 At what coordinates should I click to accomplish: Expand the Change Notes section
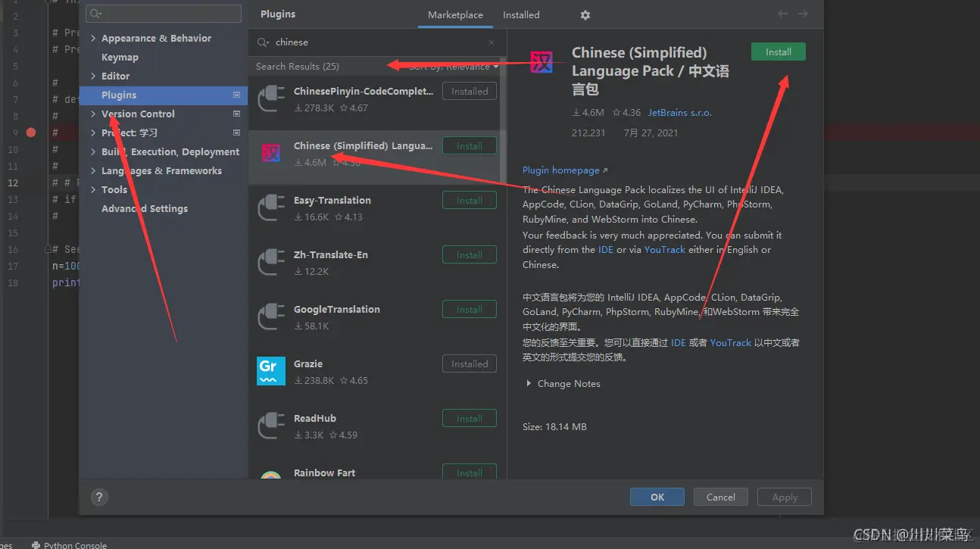[x=529, y=384]
